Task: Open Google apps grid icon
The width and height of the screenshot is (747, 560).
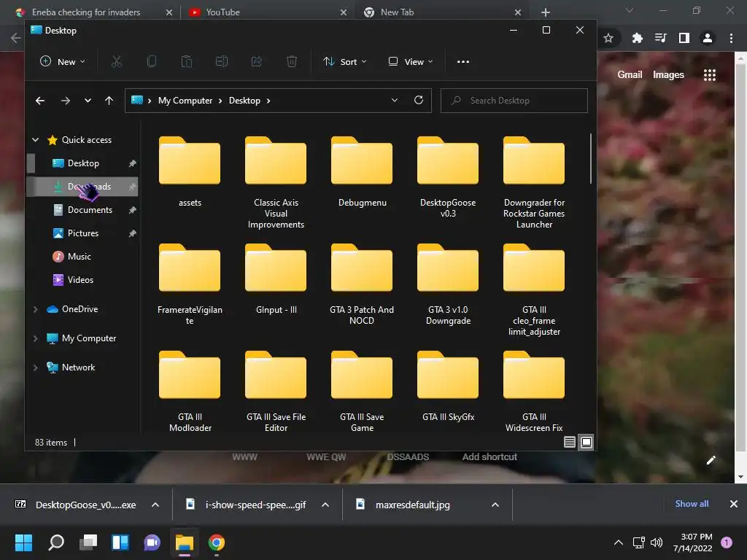Action: tap(710, 75)
